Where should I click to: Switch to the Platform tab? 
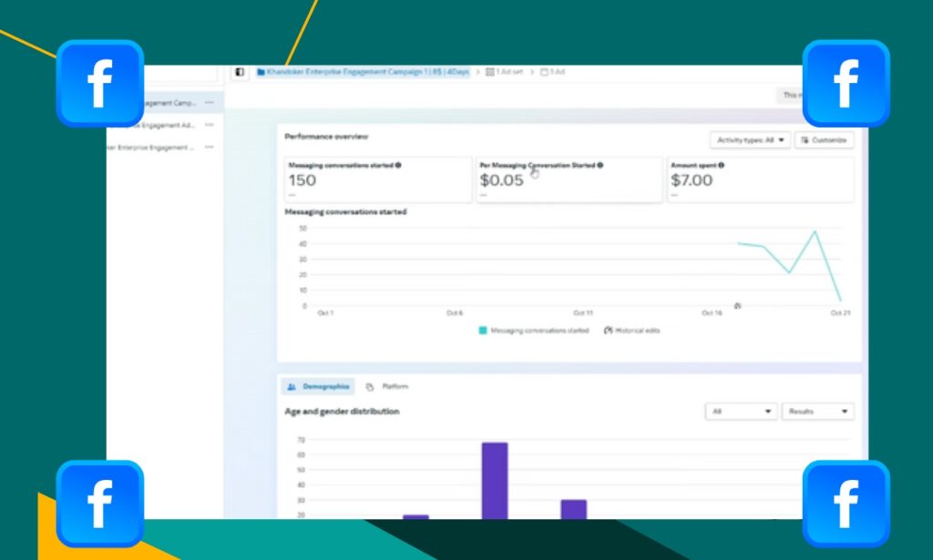387,387
